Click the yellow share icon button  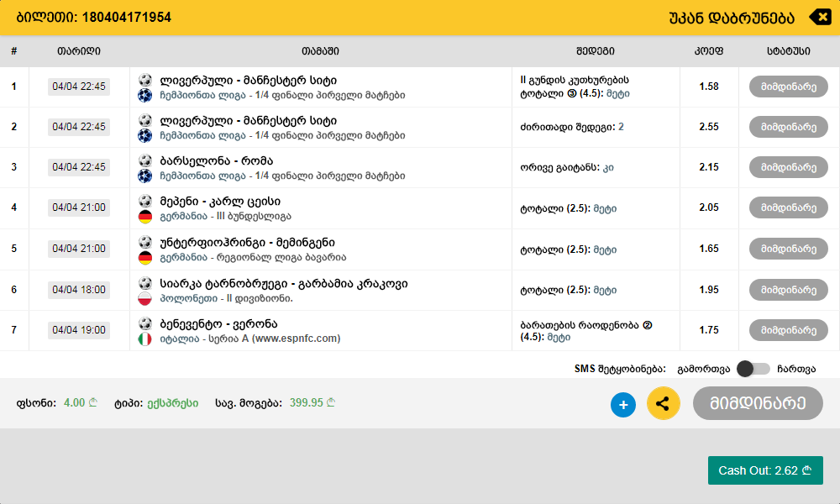point(664,403)
